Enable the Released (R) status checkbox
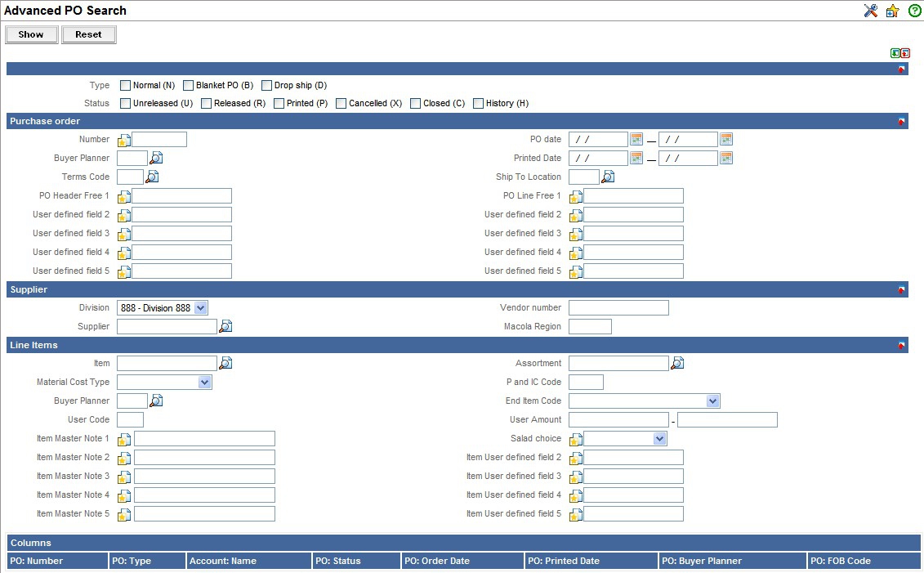This screenshot has height=573, width=924. pos(207,104)
